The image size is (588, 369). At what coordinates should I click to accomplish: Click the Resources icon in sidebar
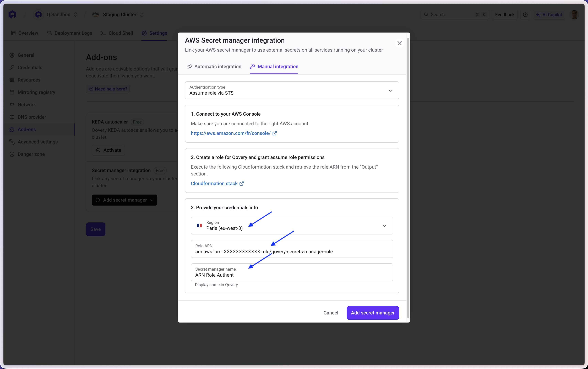coord(12,80)
